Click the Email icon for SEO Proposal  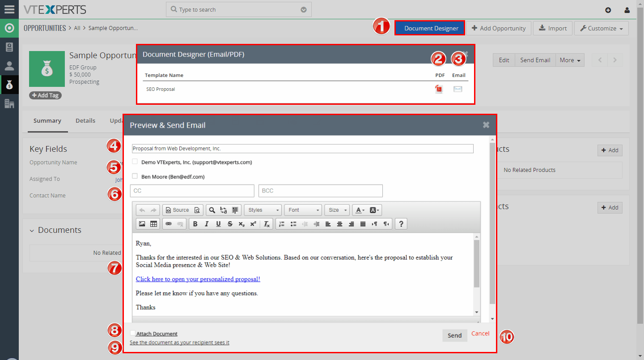coord(458,89)
